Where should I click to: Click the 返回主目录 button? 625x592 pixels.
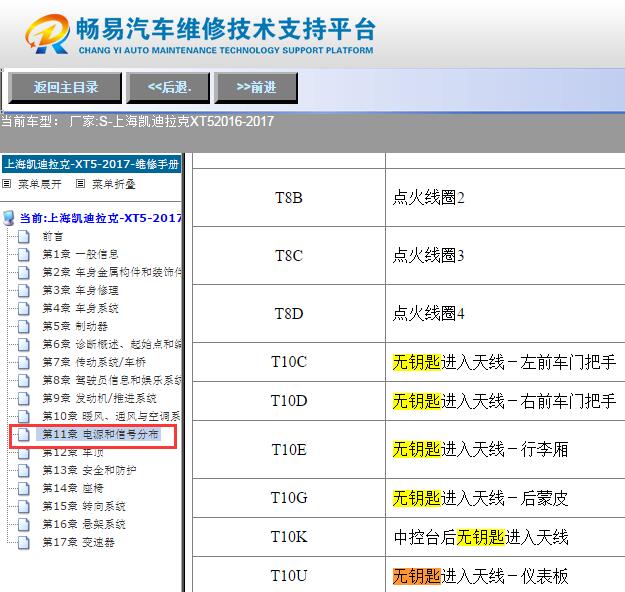65,87
